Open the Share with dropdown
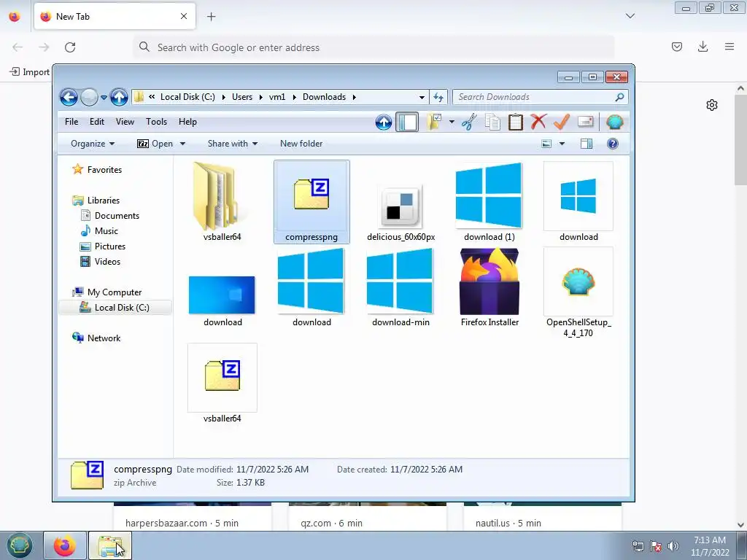The width and height of the screenshot is (747, 560). tap(233, 144)
